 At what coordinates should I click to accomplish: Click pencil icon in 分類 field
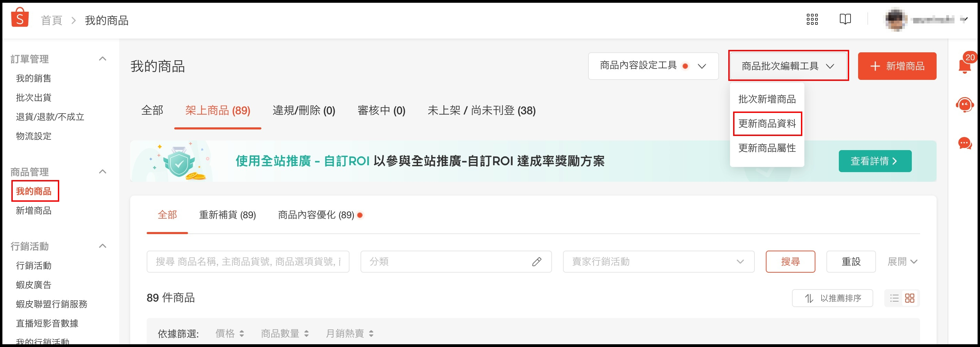[536, 262]
